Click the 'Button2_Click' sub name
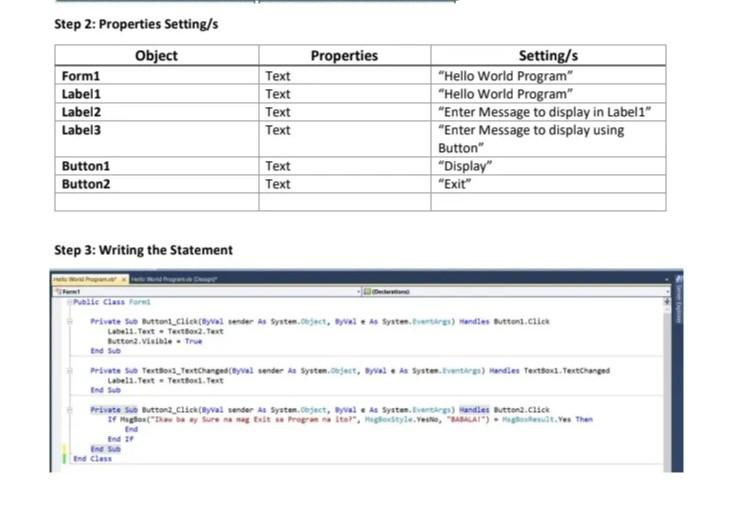 (170, 410)
